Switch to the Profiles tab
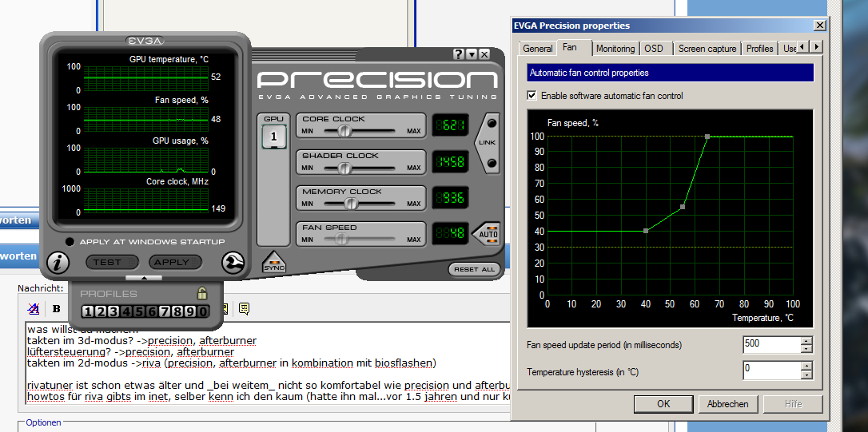Viewport: 868px width, 432px height. click(759, 49)
